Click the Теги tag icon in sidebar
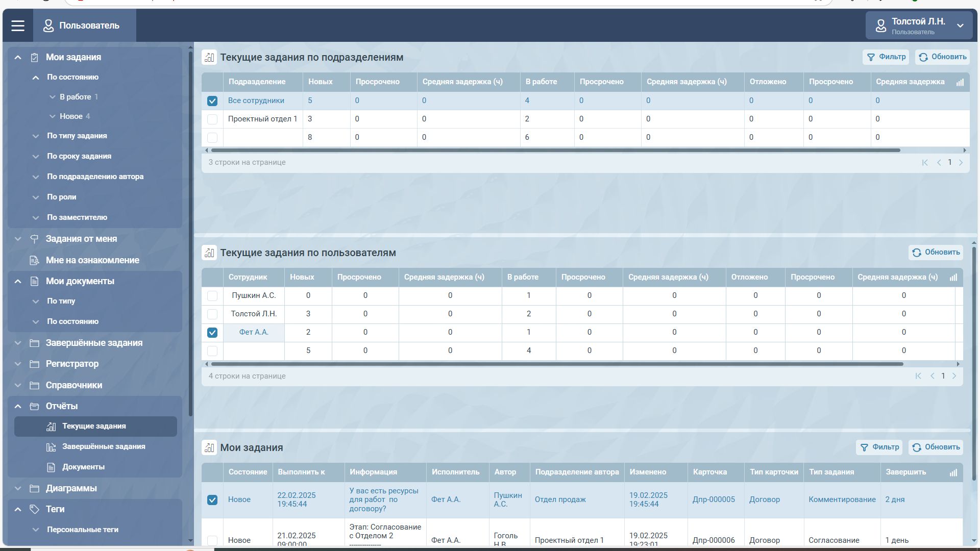980x551 pixels. 34,510
